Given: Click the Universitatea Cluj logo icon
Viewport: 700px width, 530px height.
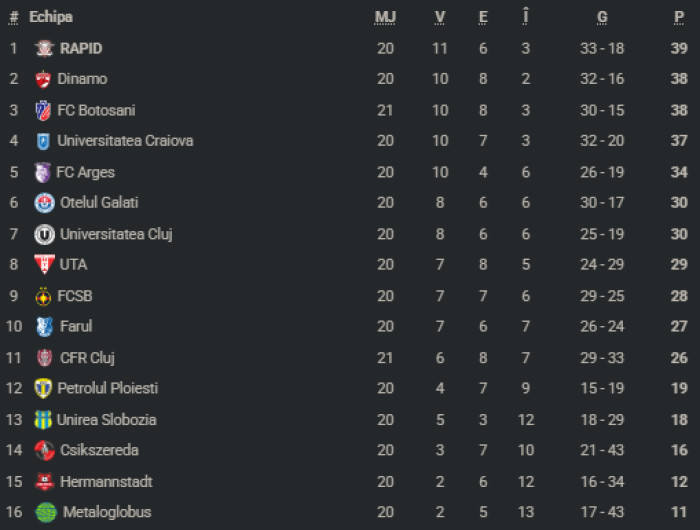Looking at the screenshot, I should pyautogui.click(x=44, y=234).
